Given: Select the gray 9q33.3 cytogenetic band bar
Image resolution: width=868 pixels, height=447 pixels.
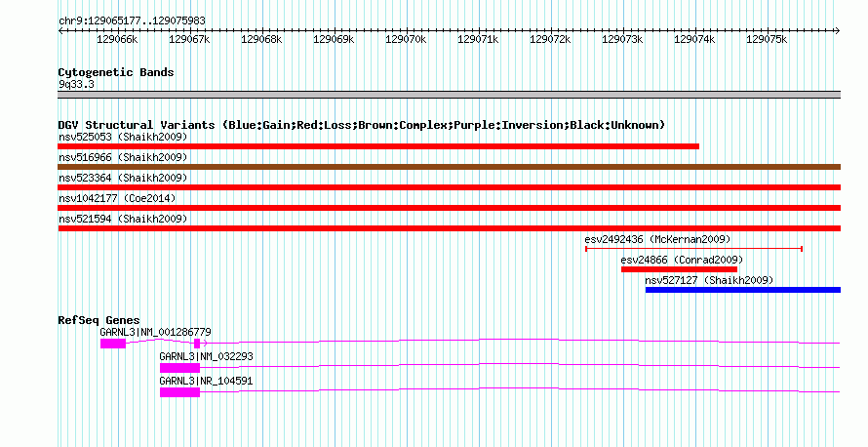Looking at the screenshot, I should pos(450,95).
